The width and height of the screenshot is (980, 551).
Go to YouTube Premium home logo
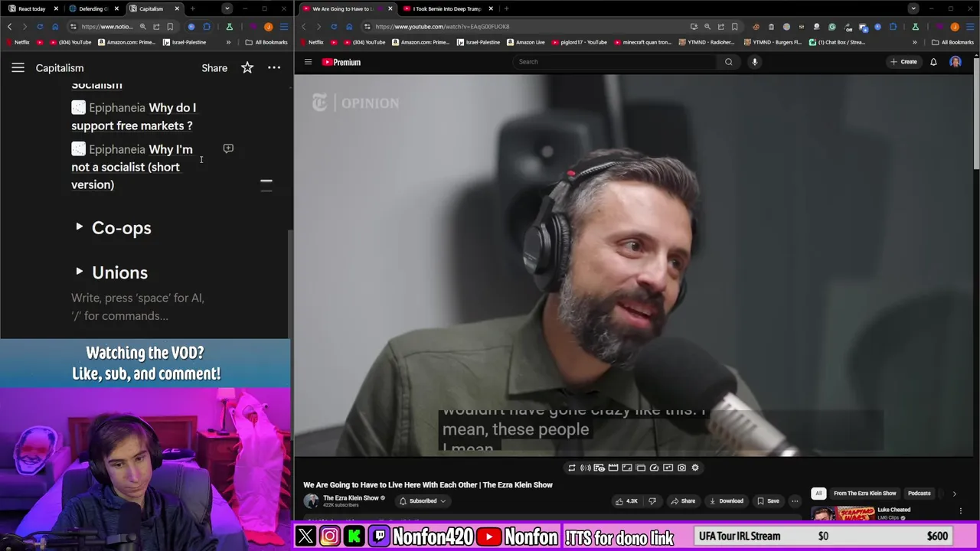[x=341, y=62]
